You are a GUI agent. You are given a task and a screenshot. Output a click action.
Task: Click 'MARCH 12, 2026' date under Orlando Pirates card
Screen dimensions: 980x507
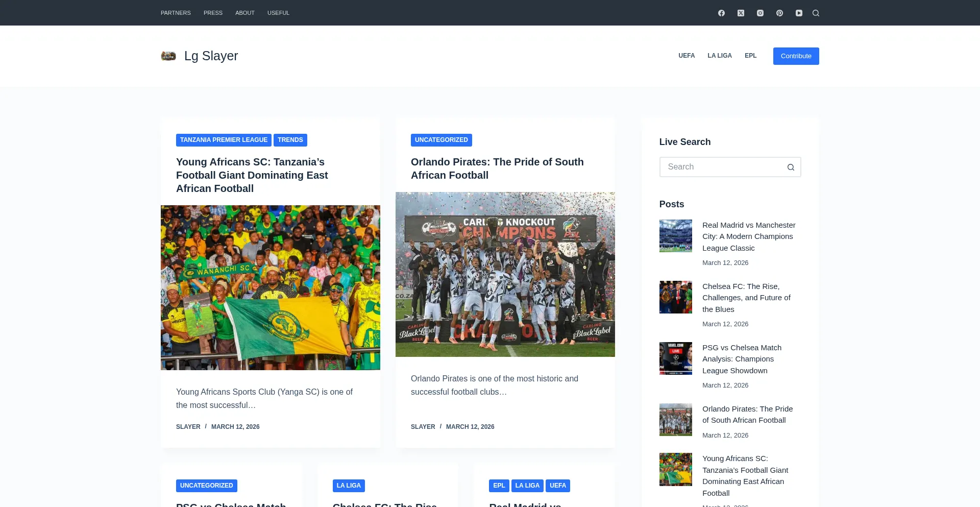pos(470,427)
